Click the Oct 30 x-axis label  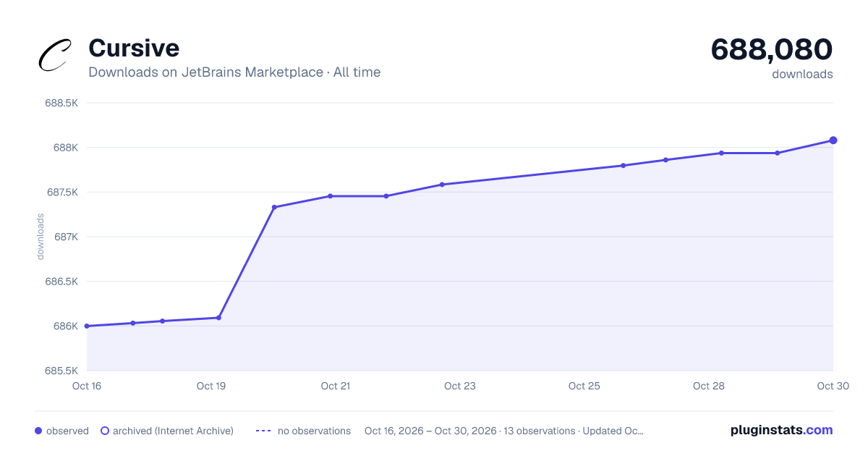(x=833, y=386)
